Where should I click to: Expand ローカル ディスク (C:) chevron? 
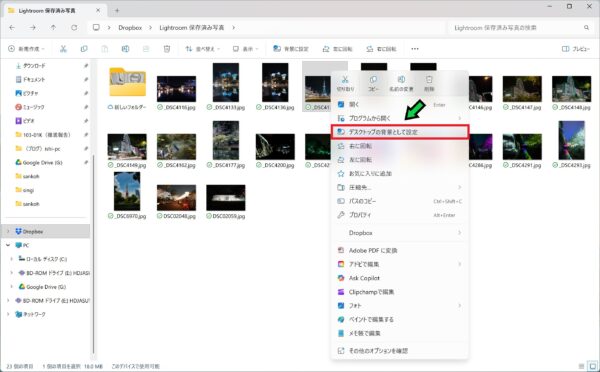12,259
